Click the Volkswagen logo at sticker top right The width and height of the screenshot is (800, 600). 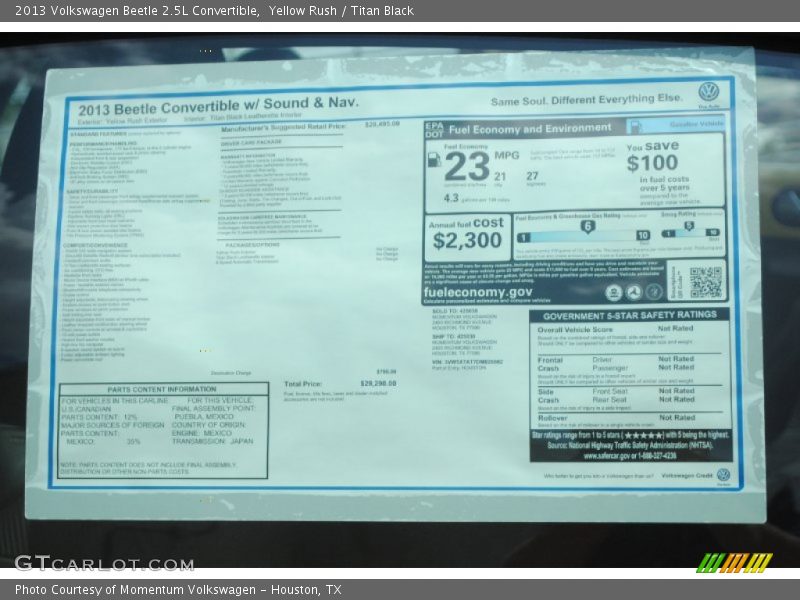(708, 92)
